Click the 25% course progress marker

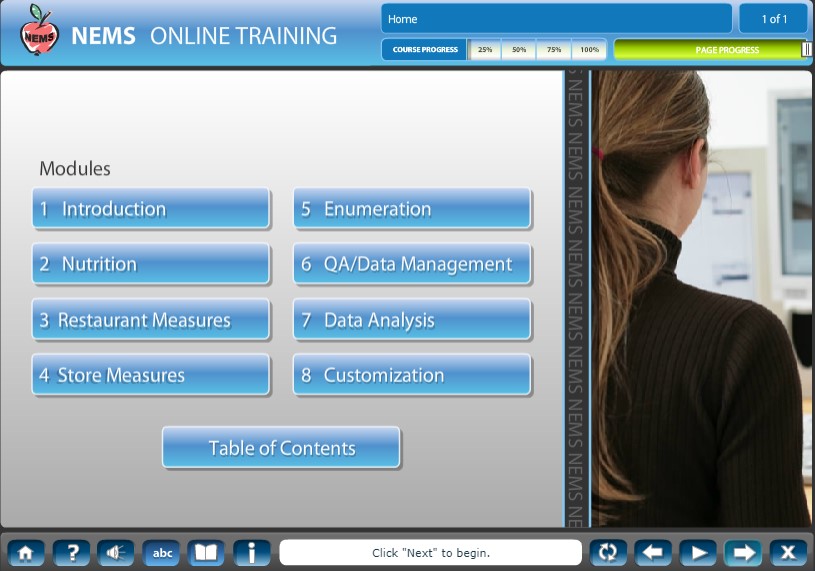pyautogui.click(x=485, y=50)
